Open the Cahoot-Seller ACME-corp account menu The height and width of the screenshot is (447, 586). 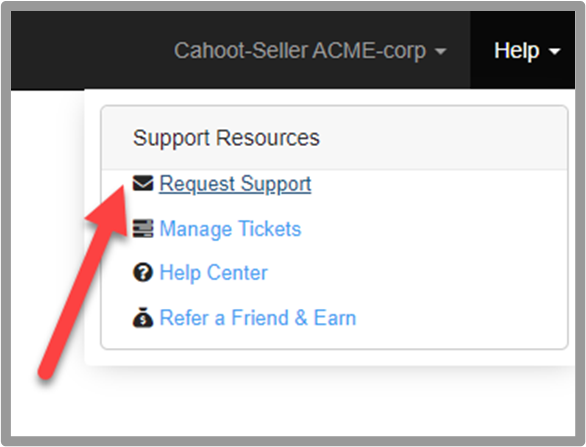pyautogui.click(x=310, y=50)
